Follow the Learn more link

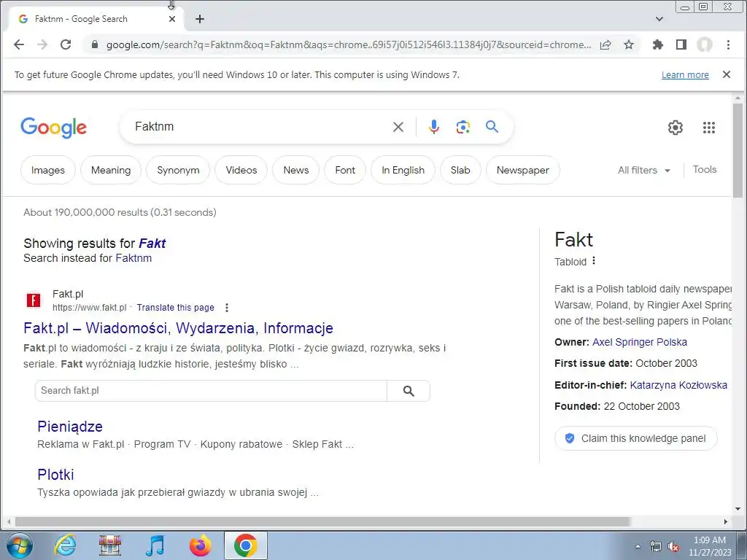tap(685, 75)
